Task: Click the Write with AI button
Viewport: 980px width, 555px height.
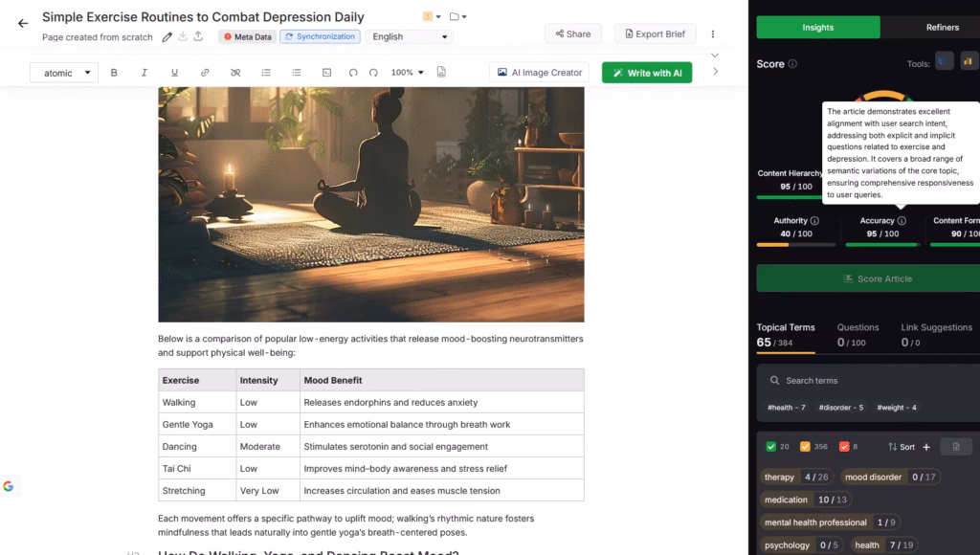Action: pyautogui.click(x=646, y=72)
